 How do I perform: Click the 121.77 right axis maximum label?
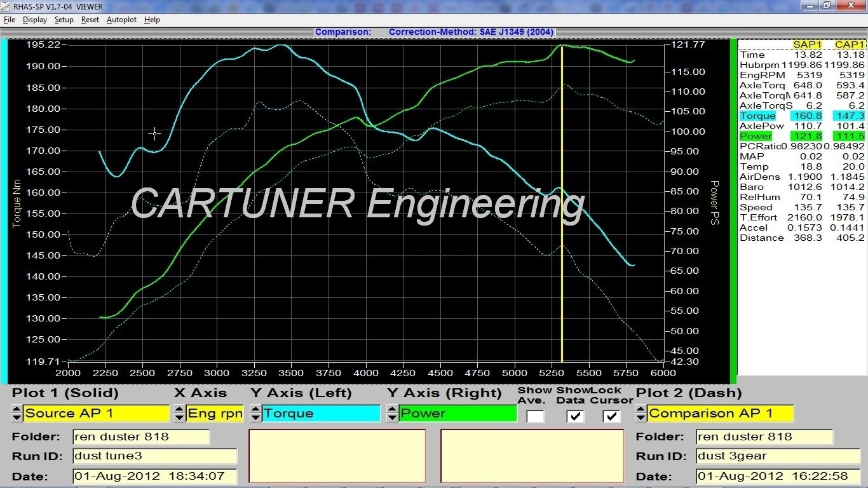689,44
